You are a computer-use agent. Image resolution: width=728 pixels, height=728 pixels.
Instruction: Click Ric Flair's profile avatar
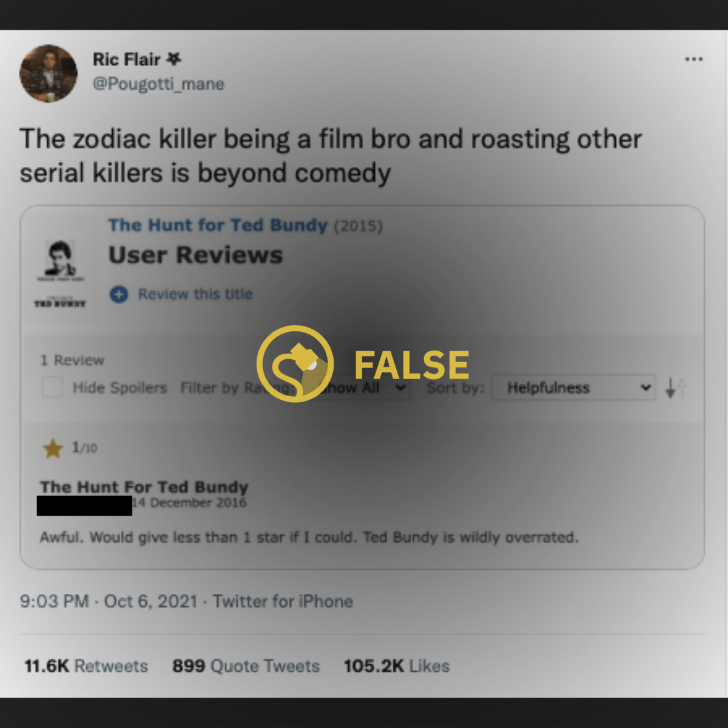point(49,73)
